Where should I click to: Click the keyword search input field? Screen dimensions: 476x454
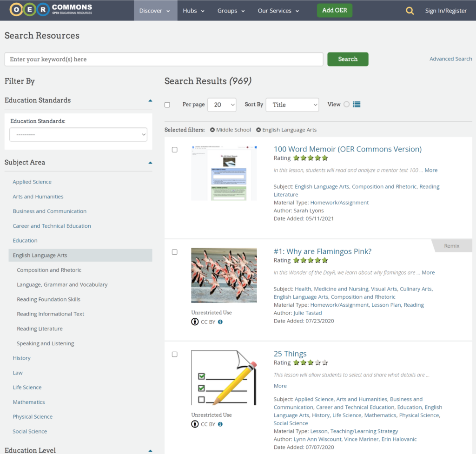[164, 59]
